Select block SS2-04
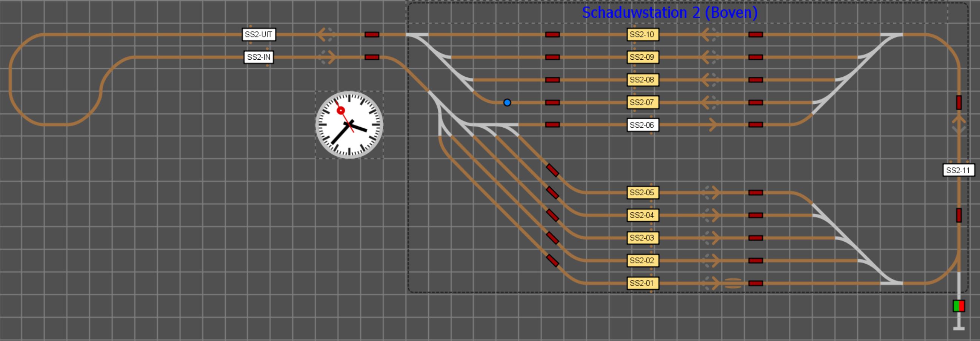 coord(643,215)
